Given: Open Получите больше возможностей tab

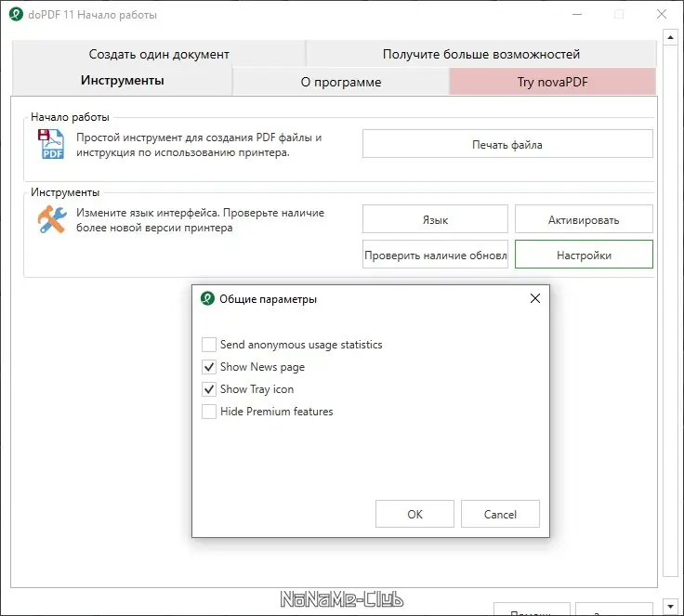Looking at the screenshot, I should click(x=481, y=54).
